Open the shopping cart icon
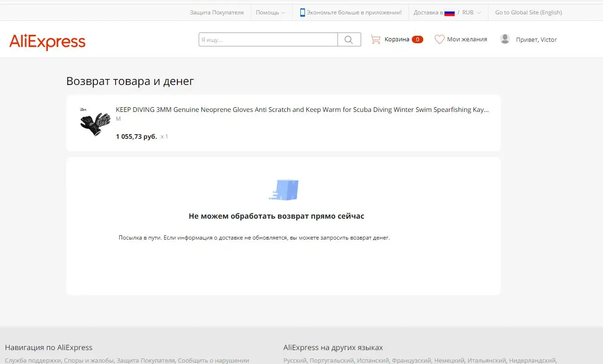Screen dimensions: 603x364 click(376, 39)
